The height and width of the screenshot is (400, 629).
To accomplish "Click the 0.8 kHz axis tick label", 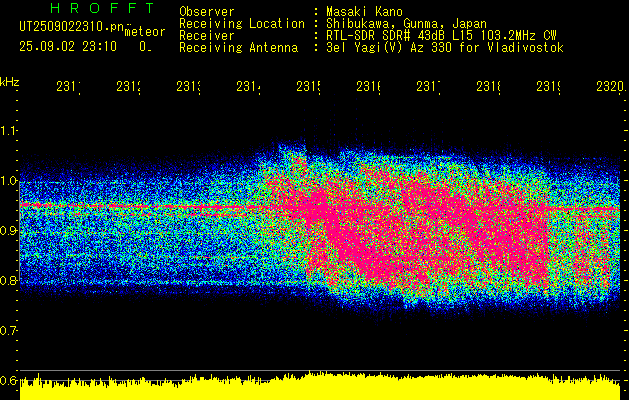I will pyautogui.click(x=9, y=280).
